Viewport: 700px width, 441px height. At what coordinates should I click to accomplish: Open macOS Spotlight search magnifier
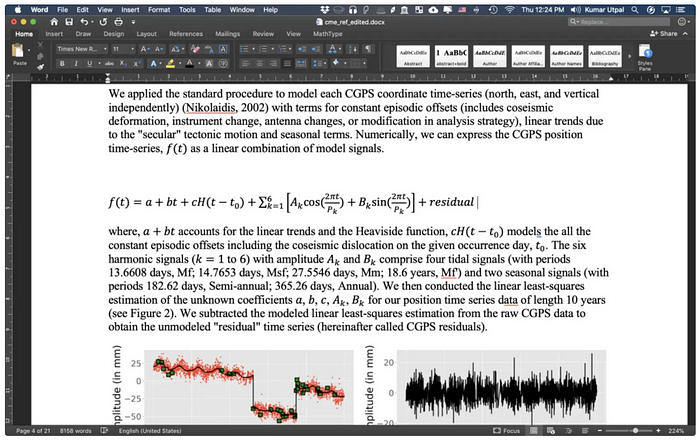point(634,9)
